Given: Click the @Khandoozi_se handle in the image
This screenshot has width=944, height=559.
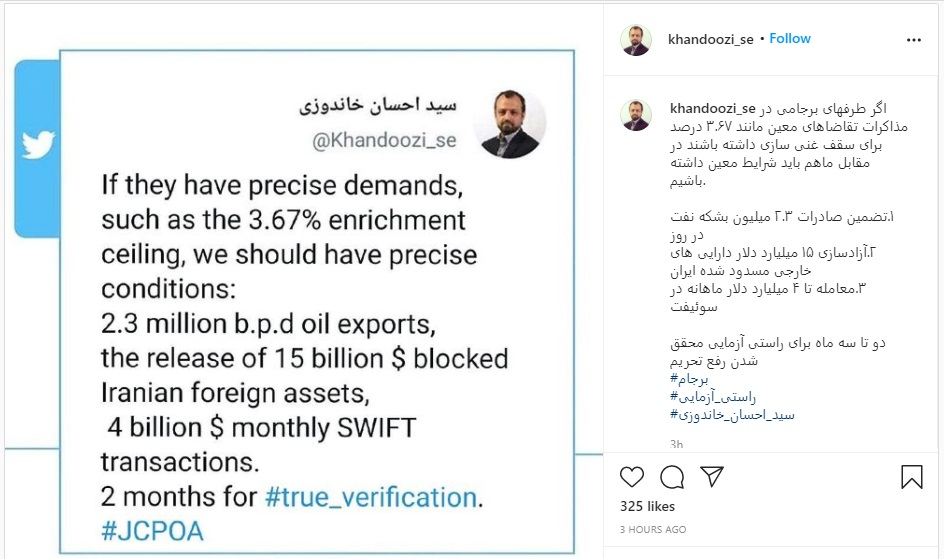Looking at the screenshot, I should coord(385,141).
